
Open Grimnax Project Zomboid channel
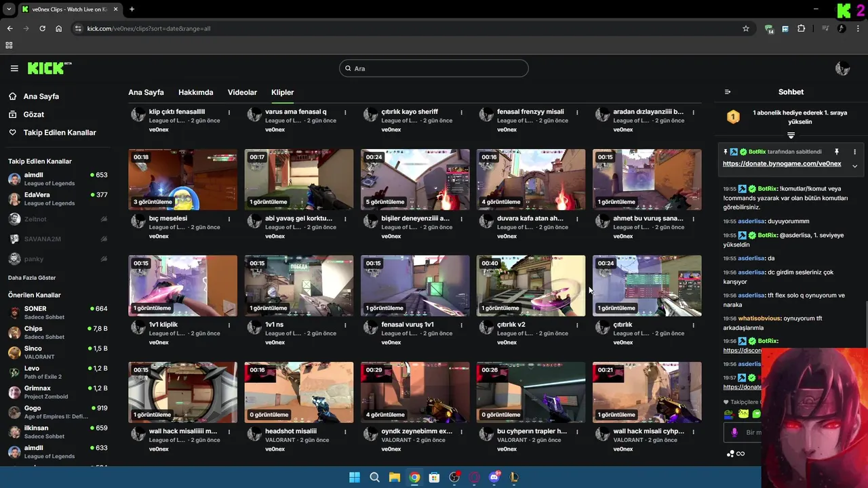point(58,392)
